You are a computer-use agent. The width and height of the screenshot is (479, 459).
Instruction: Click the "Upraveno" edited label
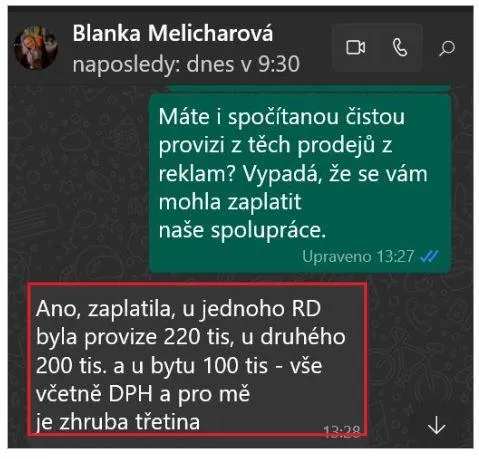tap(337, 257)
